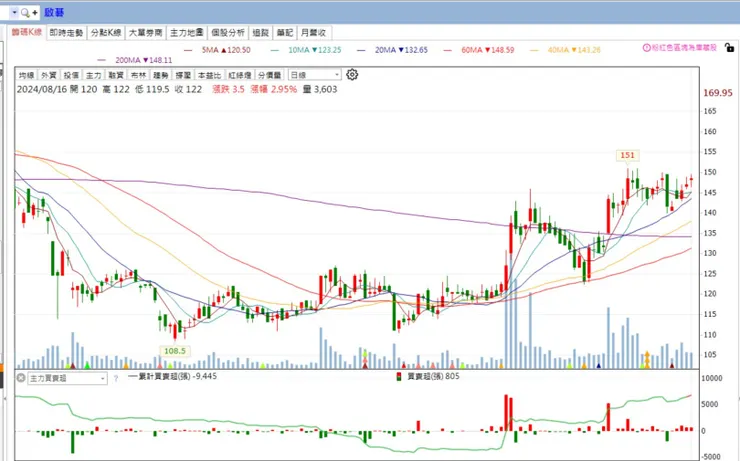Viewport: 740px width, 461px height.
Task: Select the 個股分析 tab
Action: [x=228, y=33]
